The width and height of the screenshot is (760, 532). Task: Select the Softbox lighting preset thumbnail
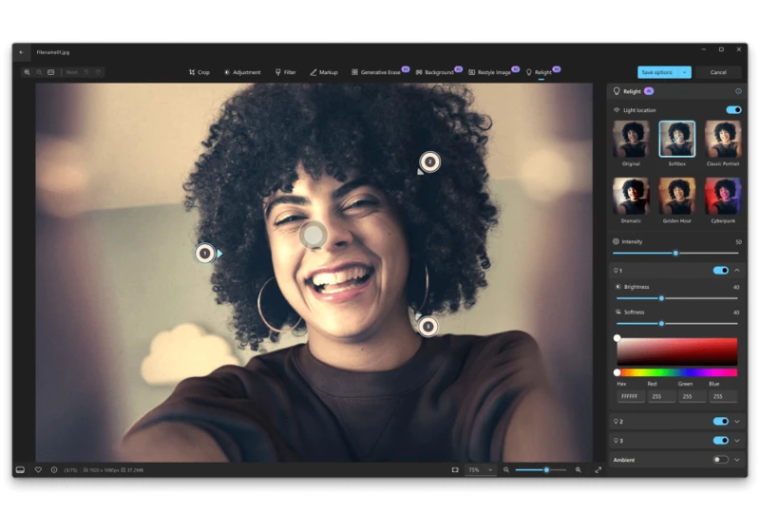click(677, 139)
